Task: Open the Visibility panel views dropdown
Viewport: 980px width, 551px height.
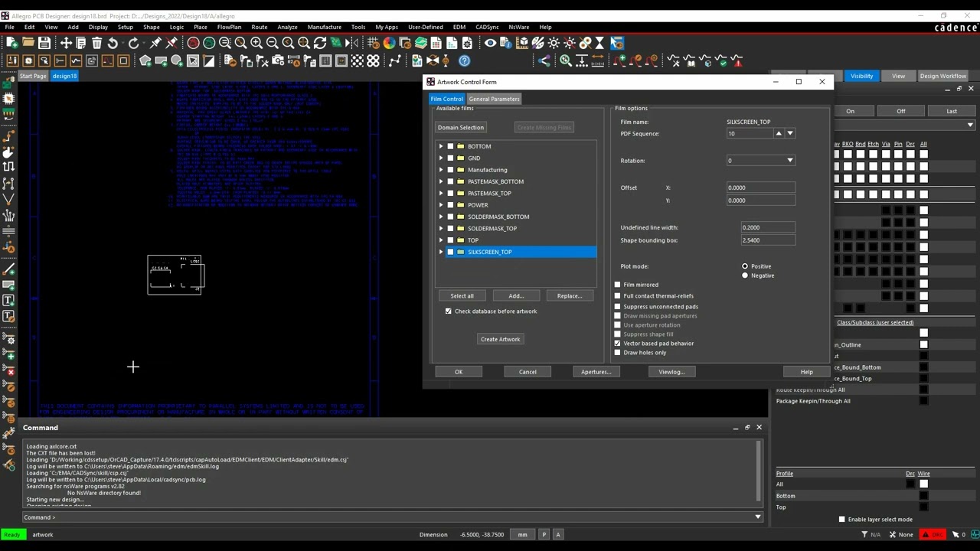Action: tap(970, 125)
